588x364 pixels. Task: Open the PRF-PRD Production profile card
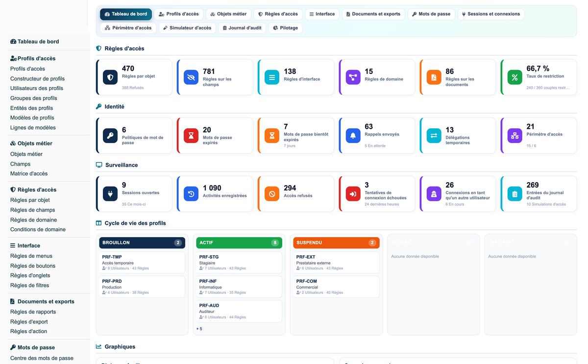(x=142, y=287)
